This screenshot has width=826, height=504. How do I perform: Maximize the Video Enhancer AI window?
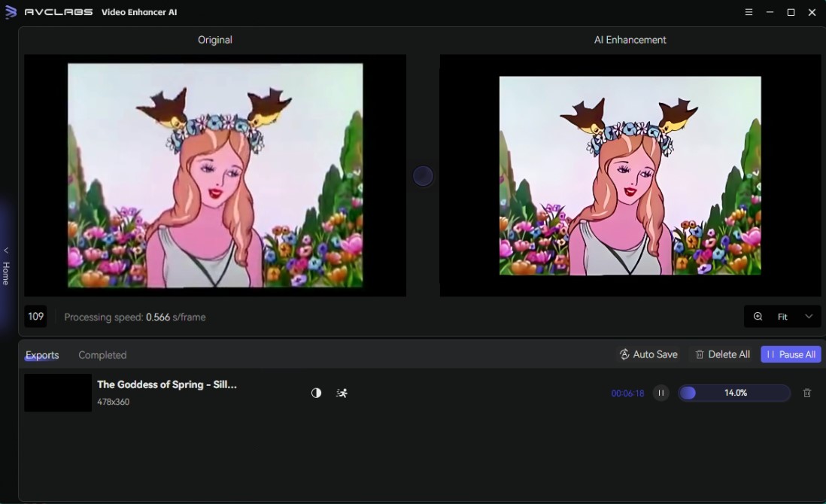[791, 12]
